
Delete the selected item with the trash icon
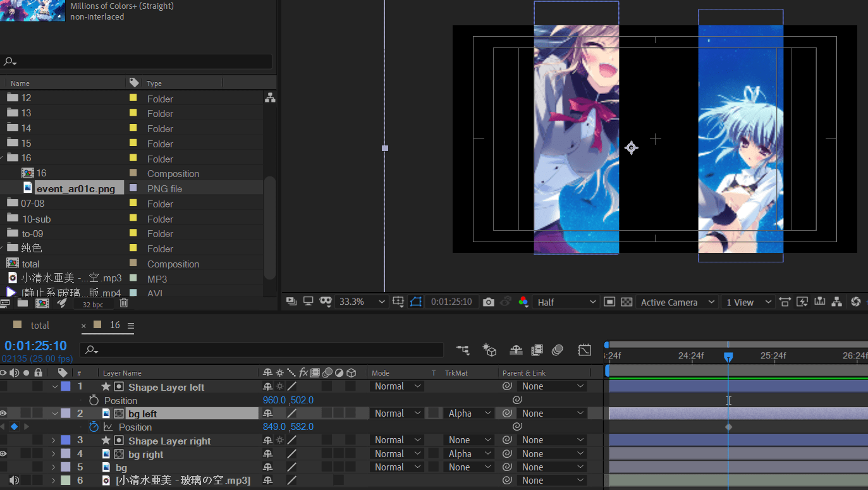124,303
